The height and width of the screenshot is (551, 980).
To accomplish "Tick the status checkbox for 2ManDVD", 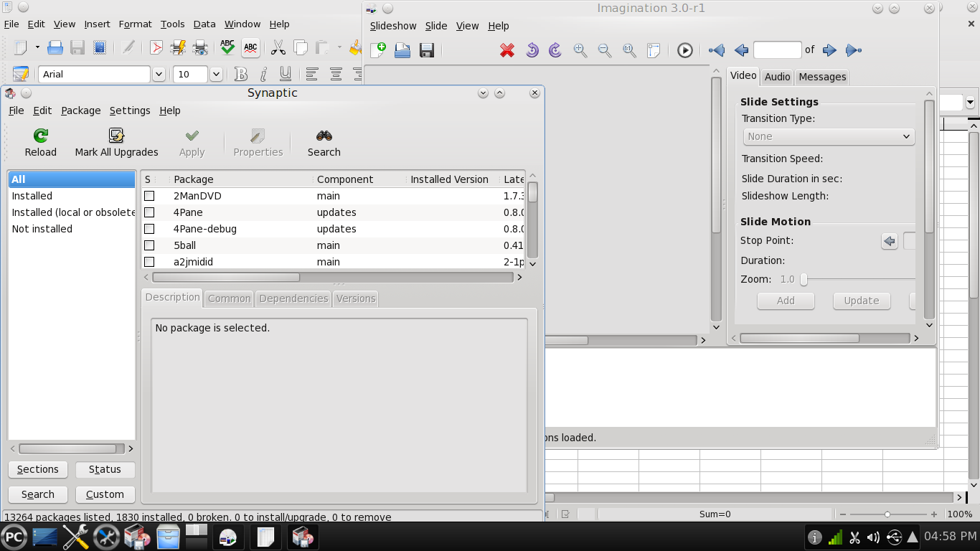I will [x=149, y=196].
